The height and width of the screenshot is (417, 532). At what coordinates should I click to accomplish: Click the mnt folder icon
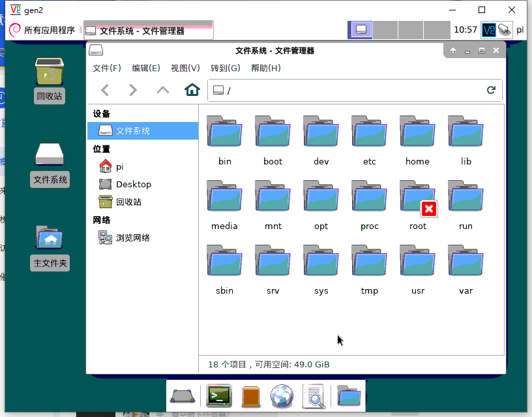(x=273, y=196)
